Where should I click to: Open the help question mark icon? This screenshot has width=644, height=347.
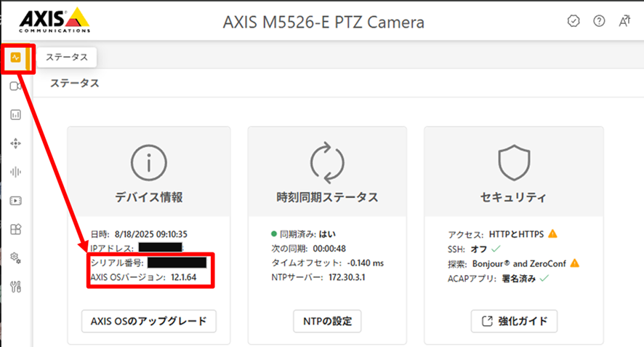(x=599, y=21)
